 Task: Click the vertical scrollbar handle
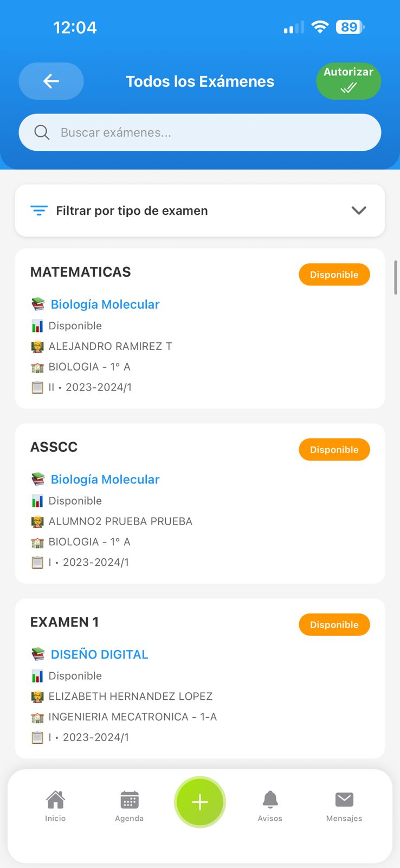click(x=396, y=277)
